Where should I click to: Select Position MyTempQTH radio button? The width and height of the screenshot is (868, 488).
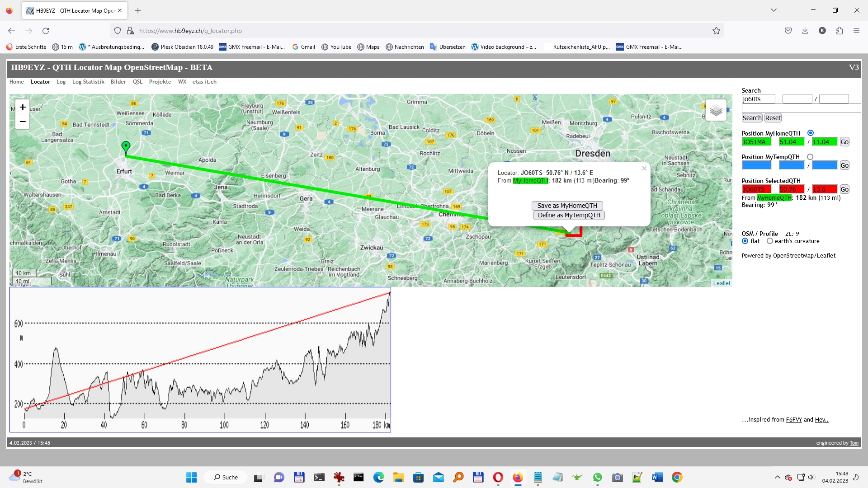point(810,157)
